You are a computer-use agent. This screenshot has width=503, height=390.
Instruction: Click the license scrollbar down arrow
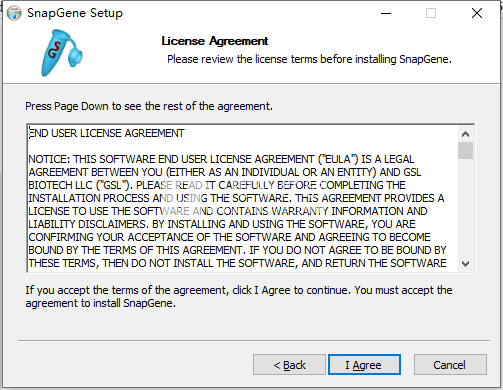[x=466, y=264]
